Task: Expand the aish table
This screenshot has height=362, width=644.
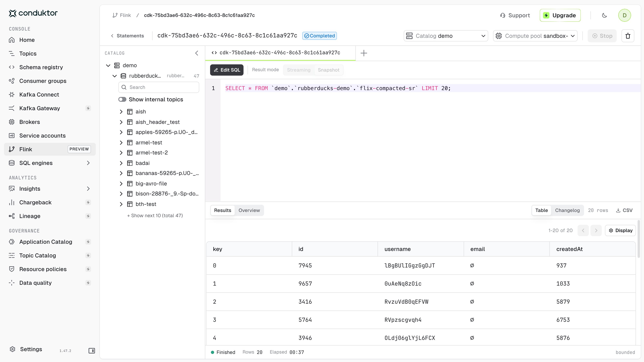Action: pos(121,112)
